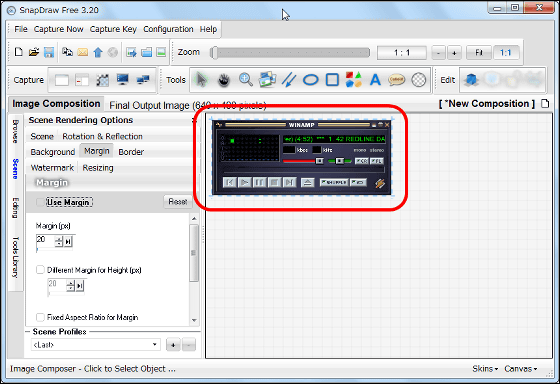Open the Tools Library side tab
The width and height of the screenshot is (560, 384).
click(x=15, y=257)
